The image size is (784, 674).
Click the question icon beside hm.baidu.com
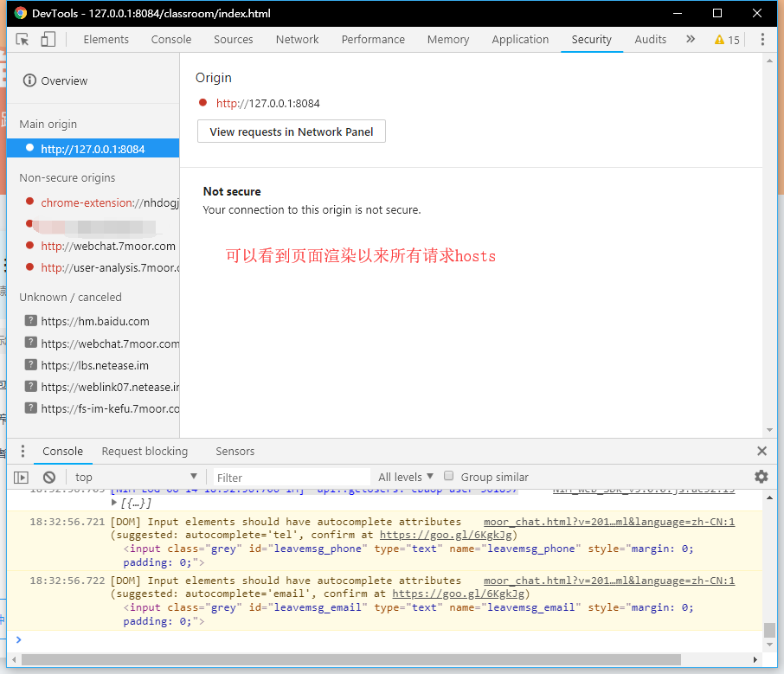[31, 321]
